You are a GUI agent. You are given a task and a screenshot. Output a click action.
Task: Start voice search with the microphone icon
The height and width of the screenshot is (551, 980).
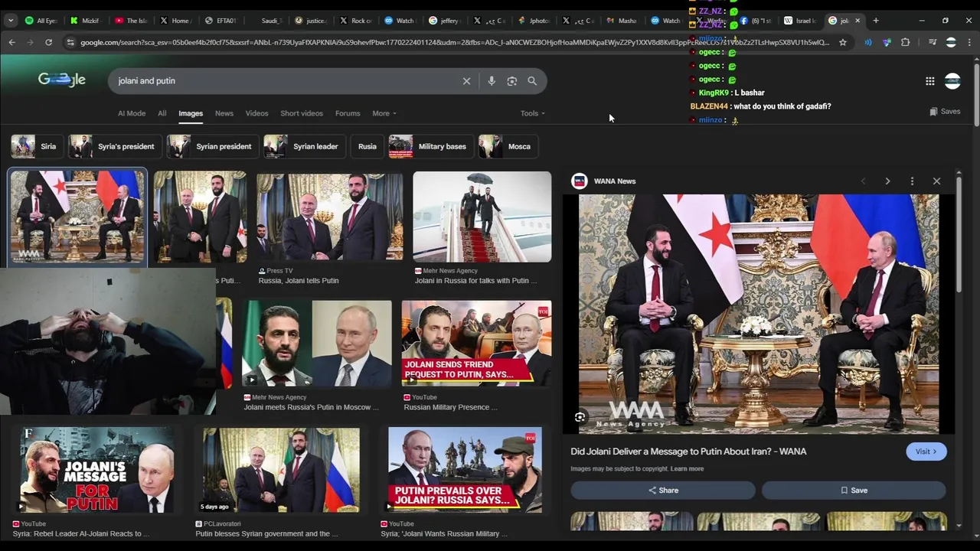click(x=492, y=81)
